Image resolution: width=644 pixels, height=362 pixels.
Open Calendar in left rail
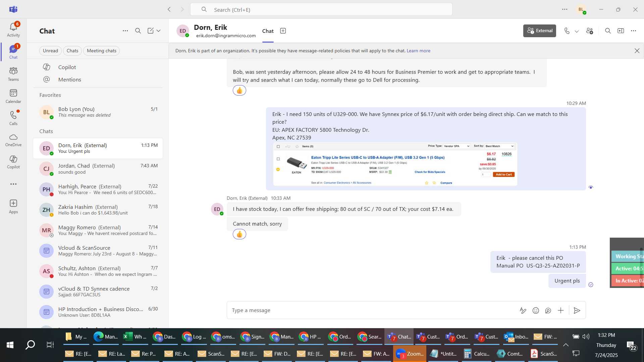pyautogui.click(x=13, y=96)
